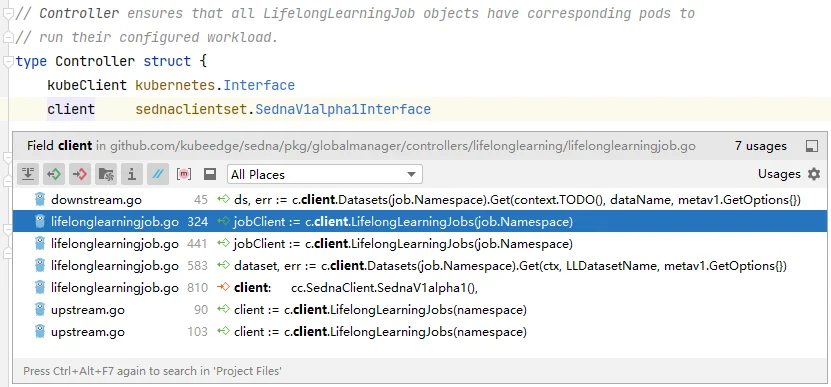Viewport: 831px width, 387px height.
Task: Select lifelonglearningjob.go line 441 usage
Action: pyautogui.click(x=420, y=244)
